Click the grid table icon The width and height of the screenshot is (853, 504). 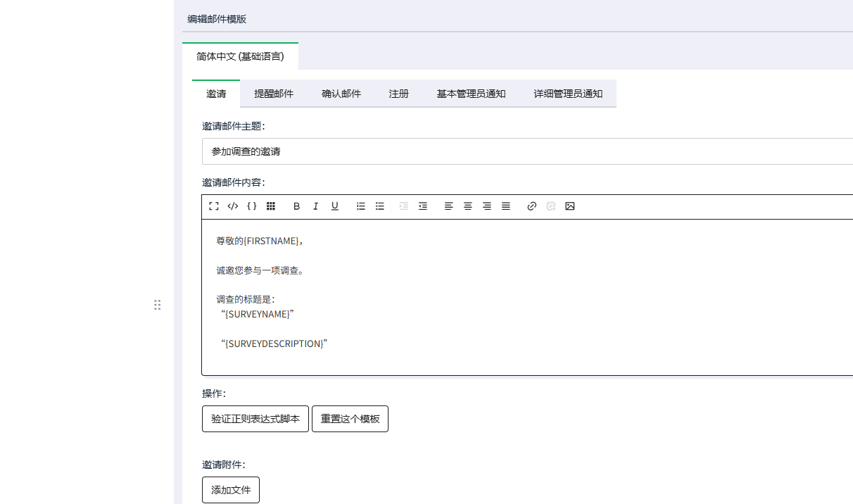pyautogui.click(x=271, y=206)
